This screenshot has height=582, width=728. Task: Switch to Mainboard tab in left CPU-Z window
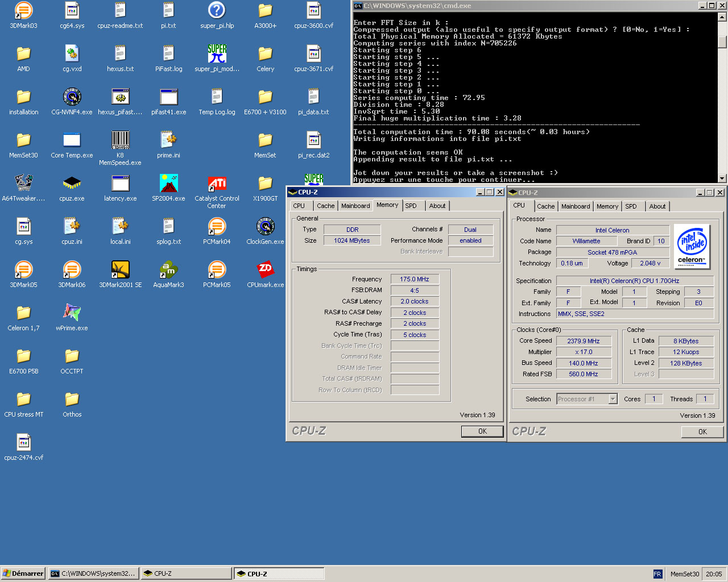(355, 206)
